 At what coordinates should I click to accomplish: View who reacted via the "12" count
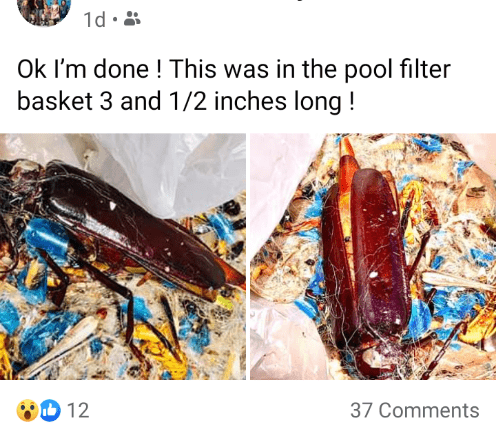pos(78,410)
